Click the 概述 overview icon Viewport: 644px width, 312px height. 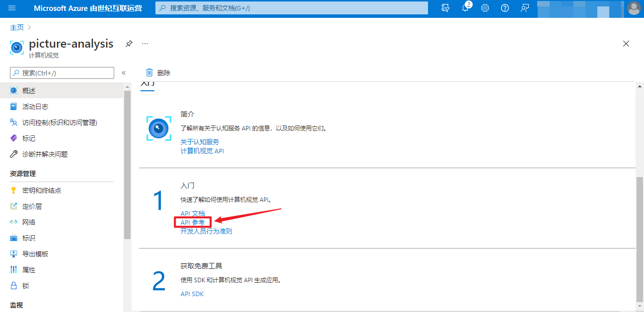tap(14, 91)
